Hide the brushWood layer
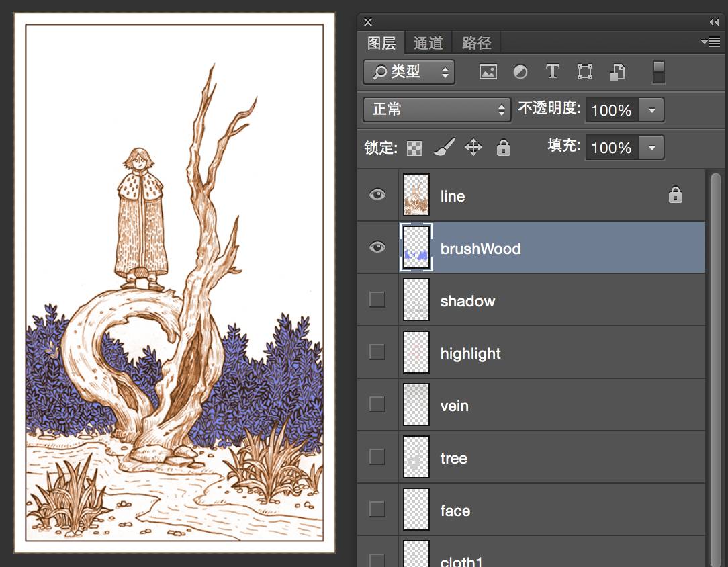The width and height of the screenshot is (728, 567). [x=377, y=247]
